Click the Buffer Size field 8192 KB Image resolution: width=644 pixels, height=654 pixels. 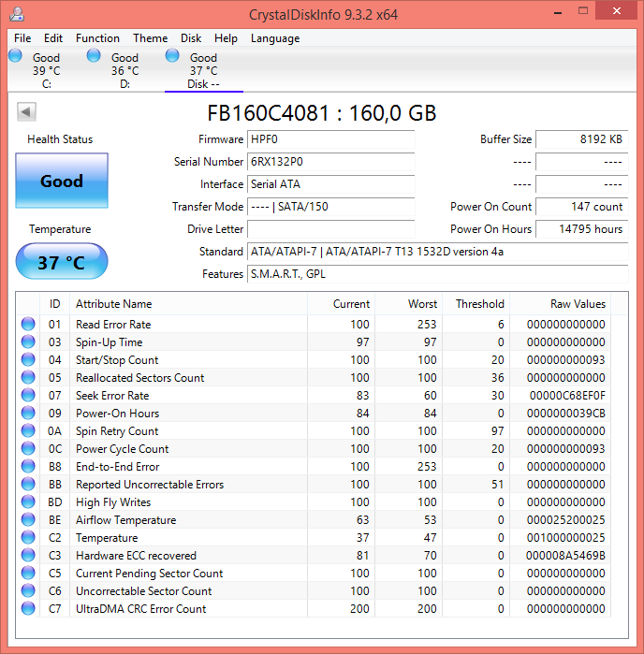point(582,139)
